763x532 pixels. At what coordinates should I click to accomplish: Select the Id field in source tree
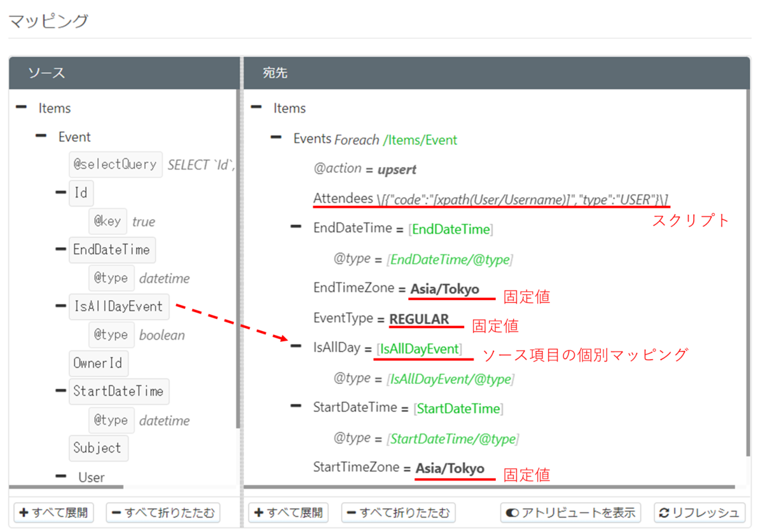click(81, 193)
